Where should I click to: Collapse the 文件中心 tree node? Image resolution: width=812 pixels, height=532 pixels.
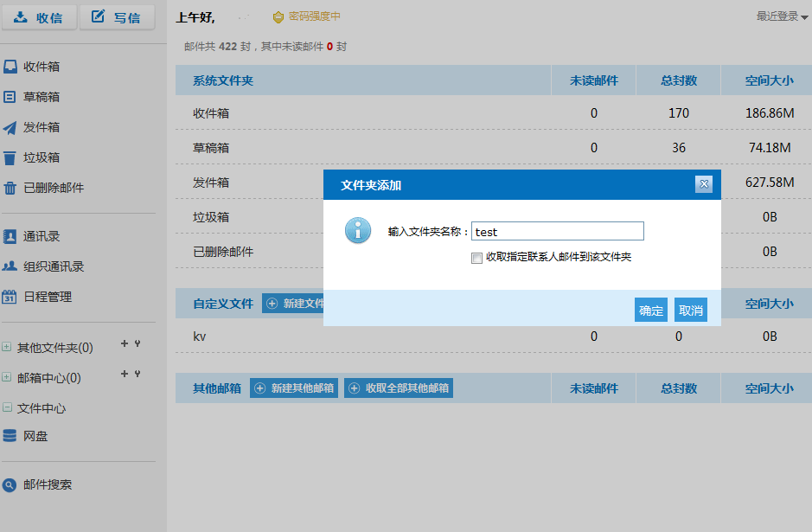tap(7, 408)
